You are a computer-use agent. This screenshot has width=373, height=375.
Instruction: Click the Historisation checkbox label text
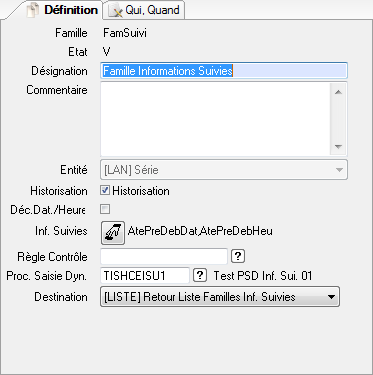(141, 191)
